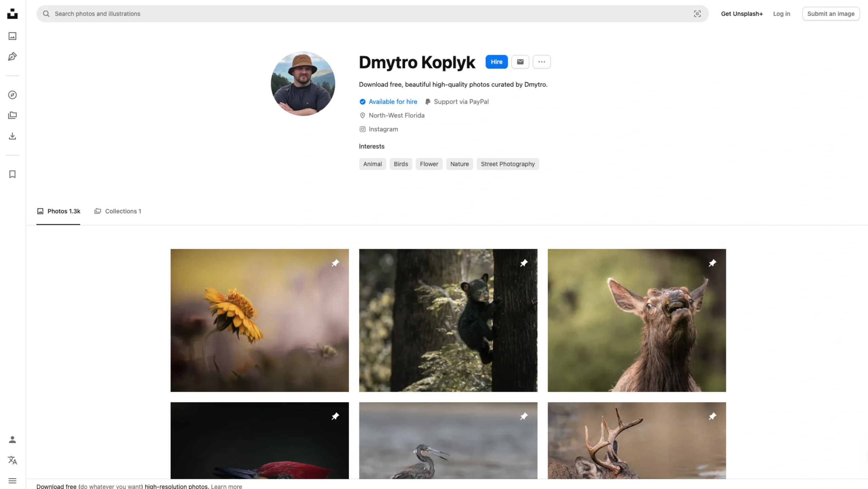This screenshot has height=489, width=868.
Task: Open the user profile icon in sidebar
Action: point(12,440)
